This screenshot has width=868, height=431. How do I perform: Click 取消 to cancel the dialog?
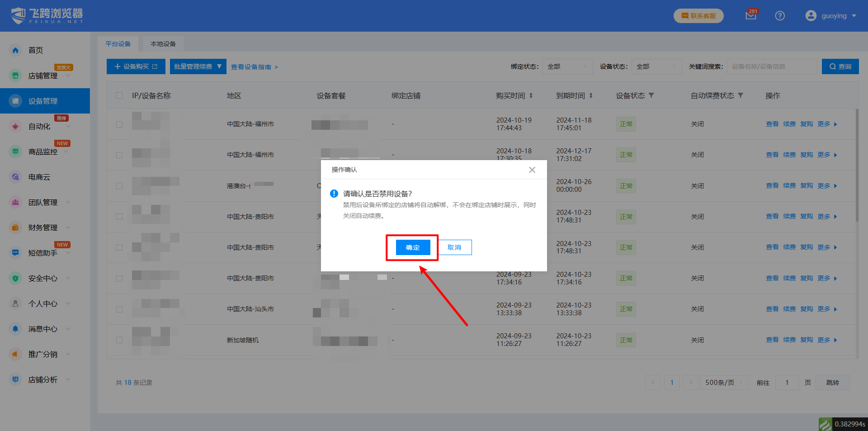[454, 247]
